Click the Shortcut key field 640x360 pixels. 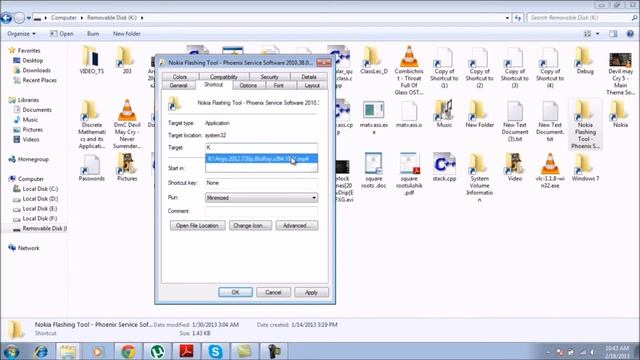pyautogui.click(x=261, y=183)
